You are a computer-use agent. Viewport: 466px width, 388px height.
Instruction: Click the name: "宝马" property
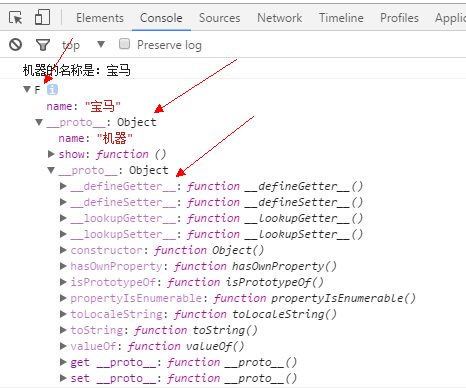coord(83,106)
